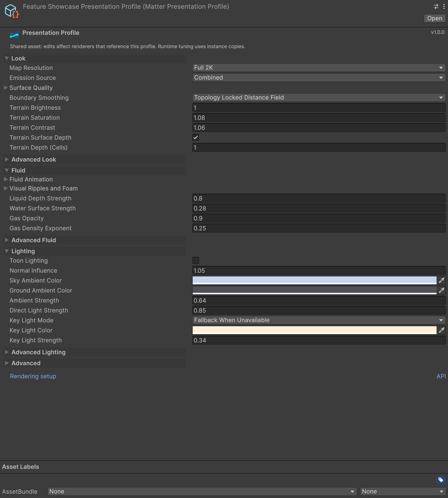Enable the Toon Lighting checkbox
448x498 pixels.
coord(196,260)
